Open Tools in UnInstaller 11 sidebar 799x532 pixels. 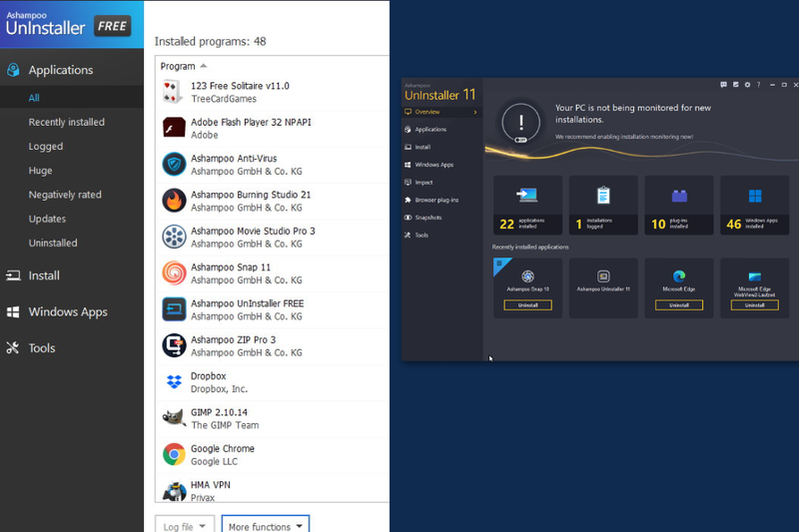421,236
